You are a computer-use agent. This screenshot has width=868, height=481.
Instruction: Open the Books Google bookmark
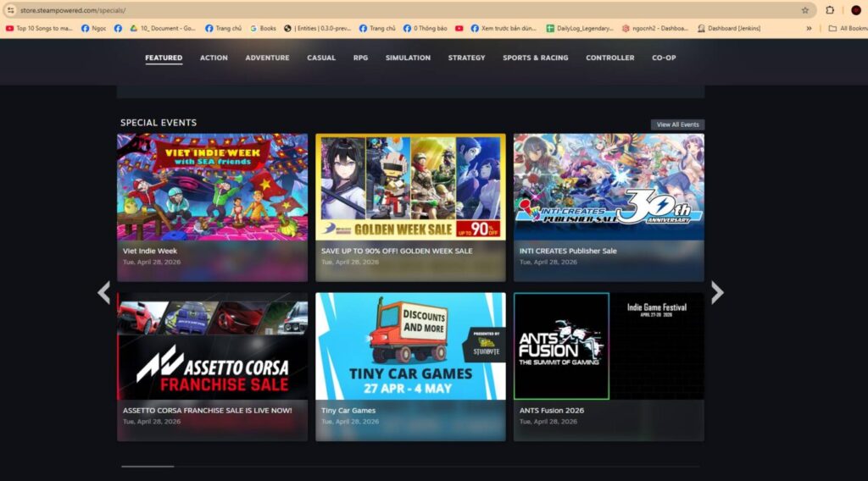point(263,28)
